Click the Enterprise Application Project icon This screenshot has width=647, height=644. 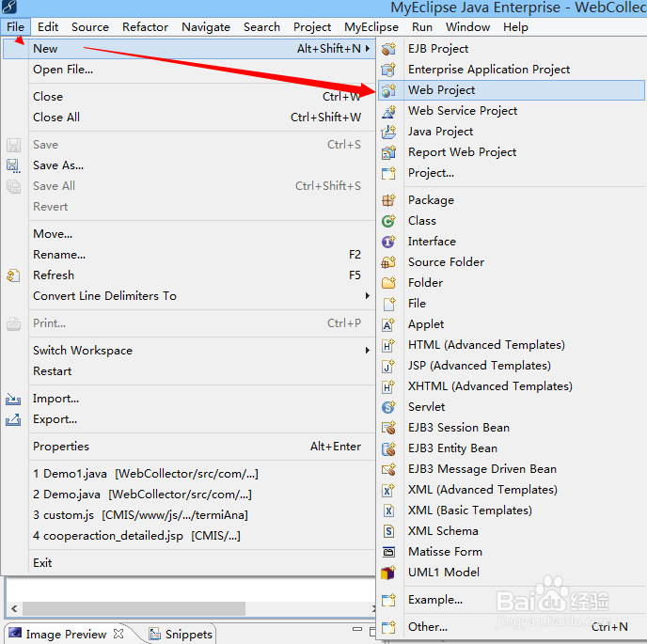pyautogui.click(x=388, y=70)
